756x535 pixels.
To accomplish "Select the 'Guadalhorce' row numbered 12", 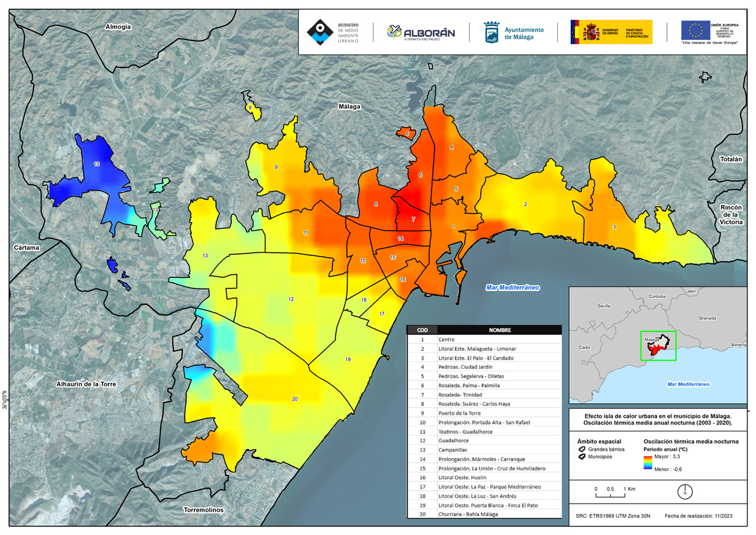I will [484, 441].
